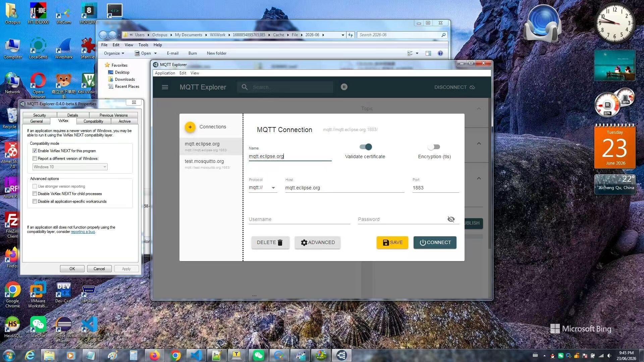
Task: Click the Host input field
Action: click(x=344, y=188)
